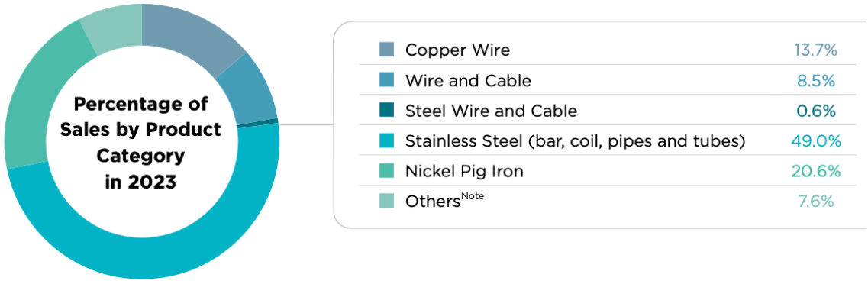Click the Others legend color swatch
The width and height of the screenshot is (868, 284).
click(386, 202)
